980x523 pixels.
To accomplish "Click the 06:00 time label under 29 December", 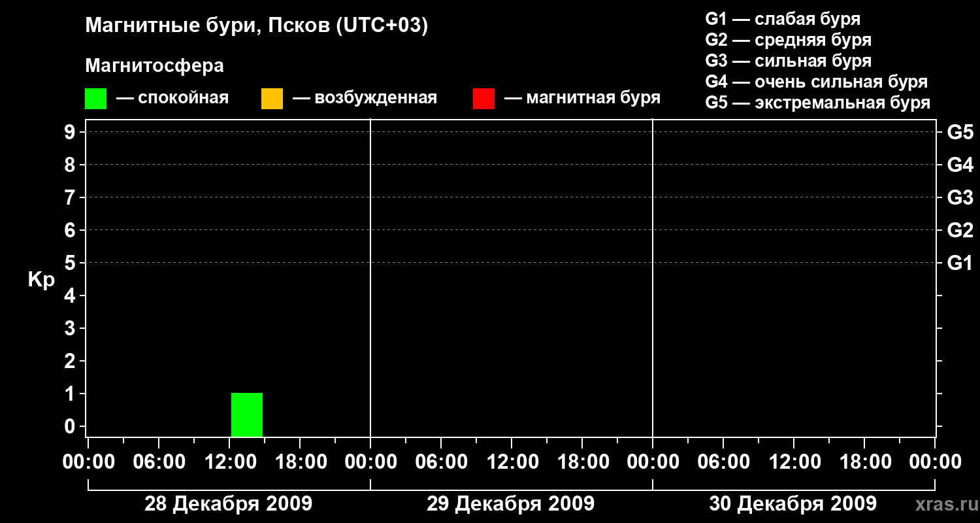I will coord(441,462).
